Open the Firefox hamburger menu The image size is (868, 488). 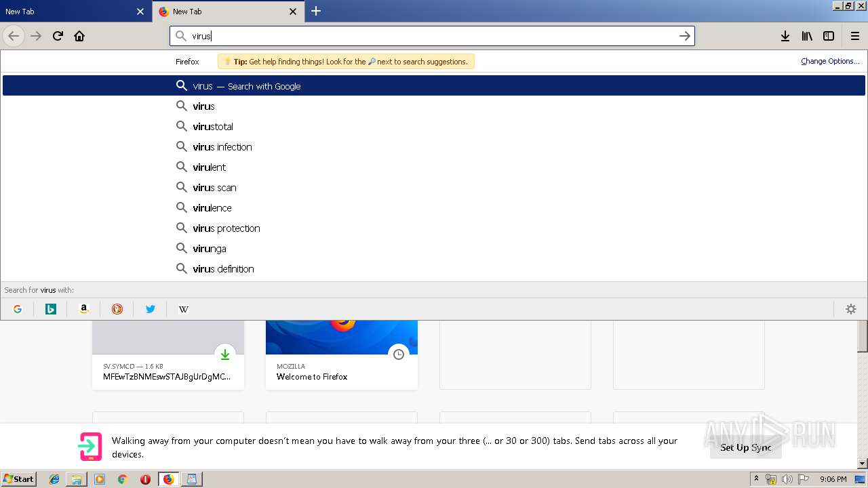854,36
